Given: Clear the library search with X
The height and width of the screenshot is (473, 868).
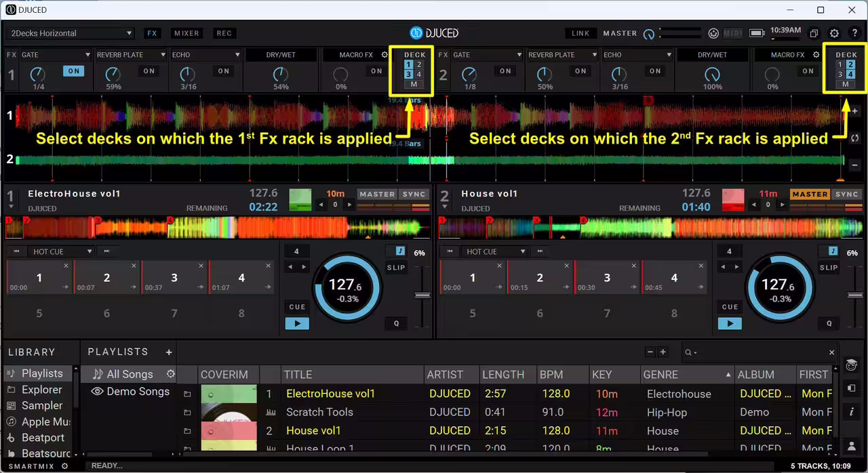Looking at the screenshot, I should coord(832,352).
